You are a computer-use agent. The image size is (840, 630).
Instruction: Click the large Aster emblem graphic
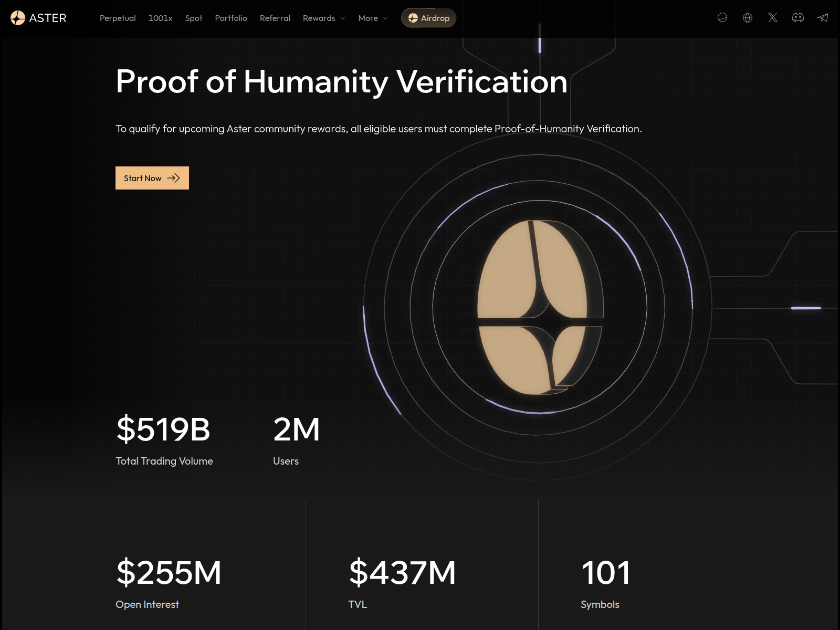click(540, 308)
